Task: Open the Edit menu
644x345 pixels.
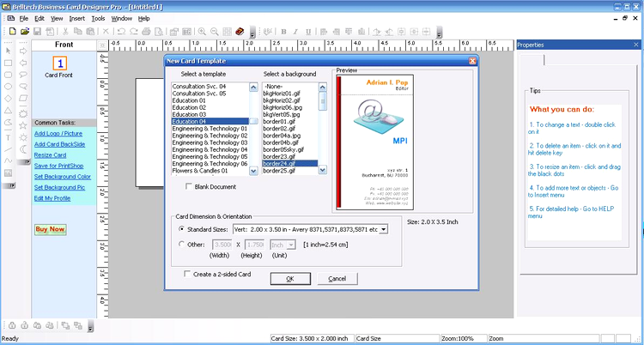Action: (x=39, y=19)
